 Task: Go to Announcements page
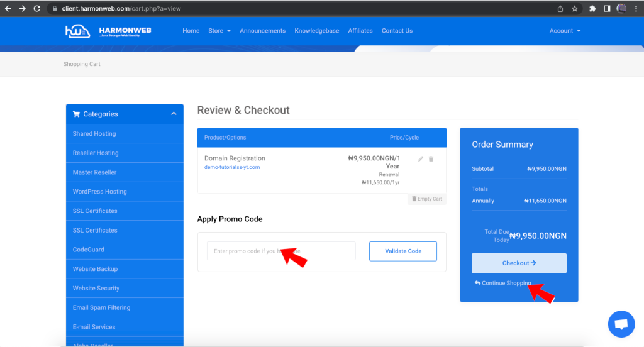coord(262,31)
